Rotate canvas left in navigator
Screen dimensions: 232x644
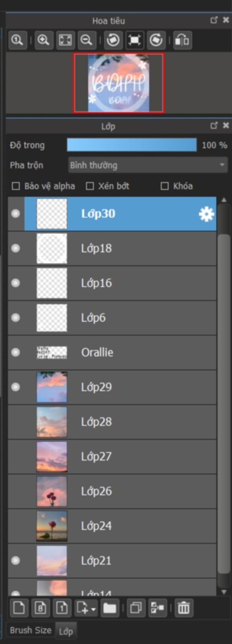coord(113,40)
